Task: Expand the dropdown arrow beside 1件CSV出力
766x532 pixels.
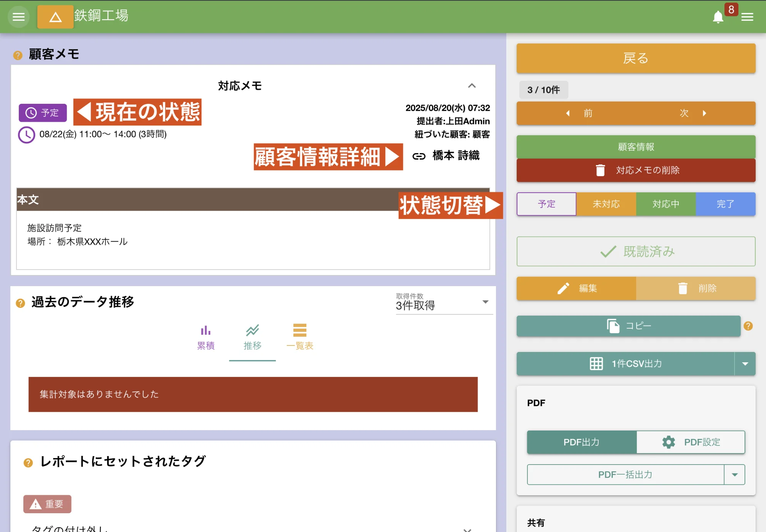Action: [x=745, y=363]
